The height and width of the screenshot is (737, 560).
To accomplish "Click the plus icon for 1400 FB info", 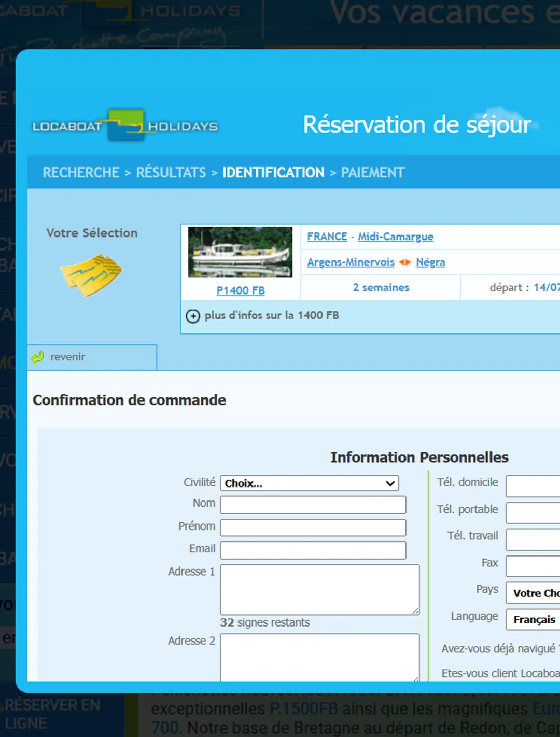I will pos(193,316).
